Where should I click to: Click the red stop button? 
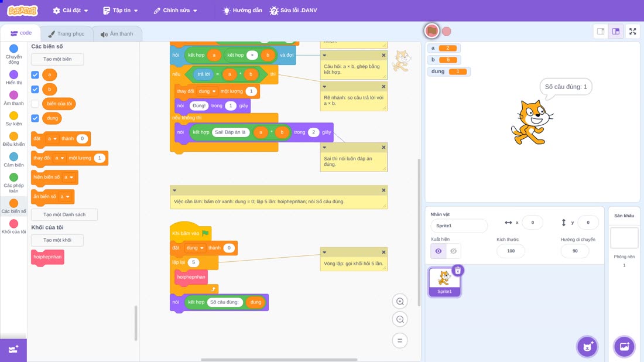(447, 31)
